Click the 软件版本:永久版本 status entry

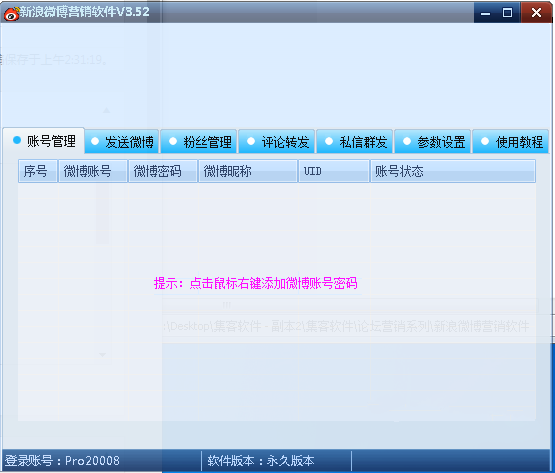[x=261, y=461]
